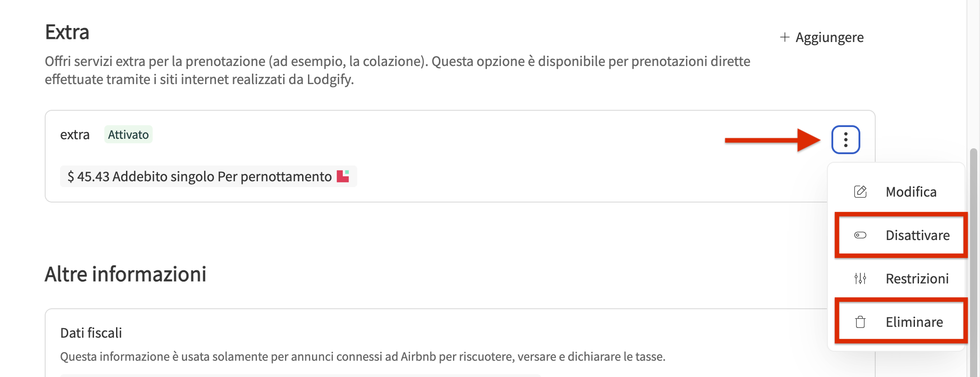Click the vertical page scrollbar
This screenshot has height=377, width=980.
[973, 262]
